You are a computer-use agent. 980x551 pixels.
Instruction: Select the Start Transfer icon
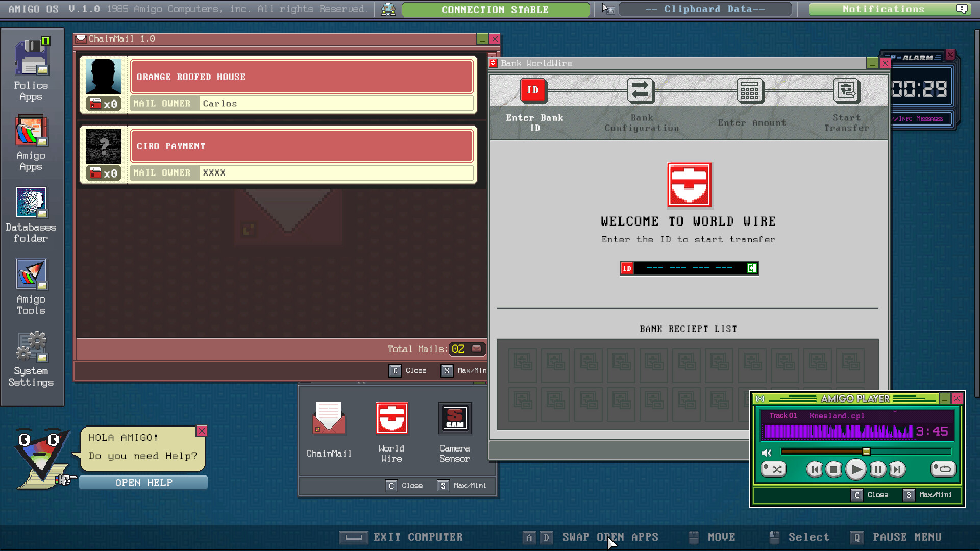point(847,91)
